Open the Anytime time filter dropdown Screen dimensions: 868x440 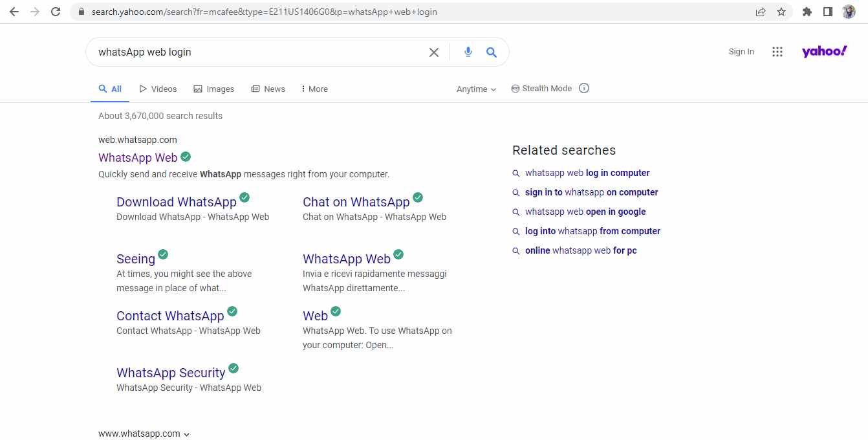[476, 89]
